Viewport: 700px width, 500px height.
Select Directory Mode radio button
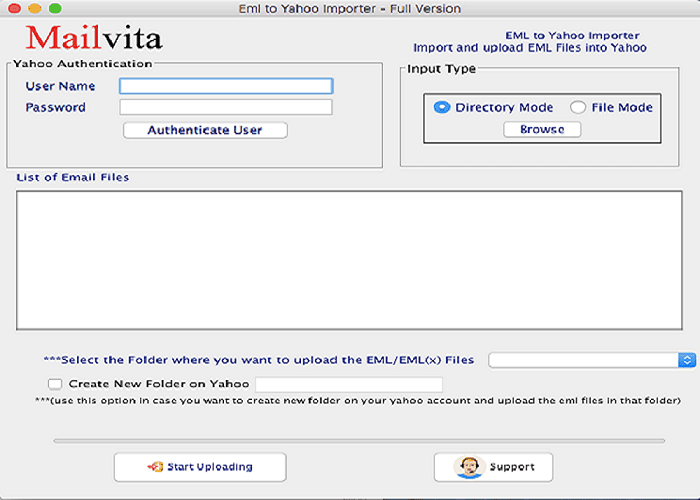tap(442, 108)
